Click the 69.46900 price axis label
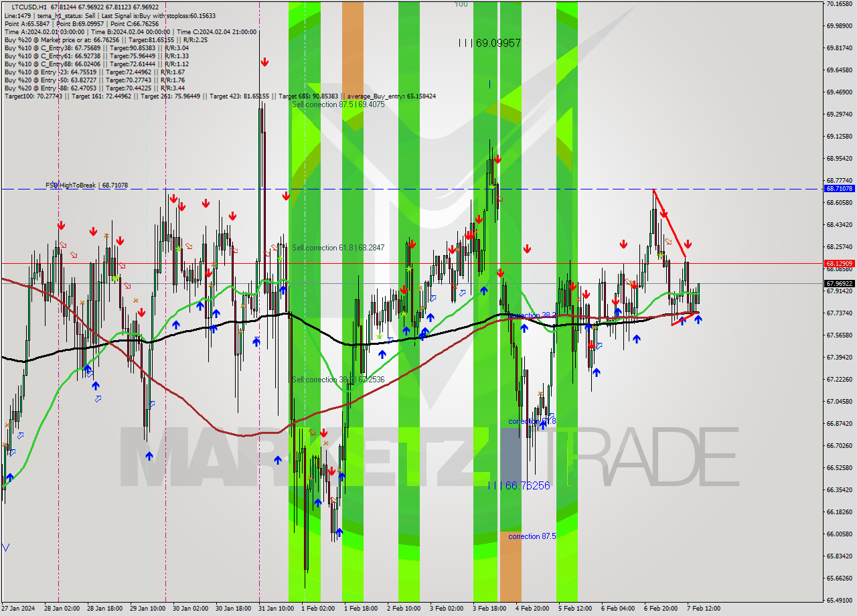 click(x=839, y=92)
